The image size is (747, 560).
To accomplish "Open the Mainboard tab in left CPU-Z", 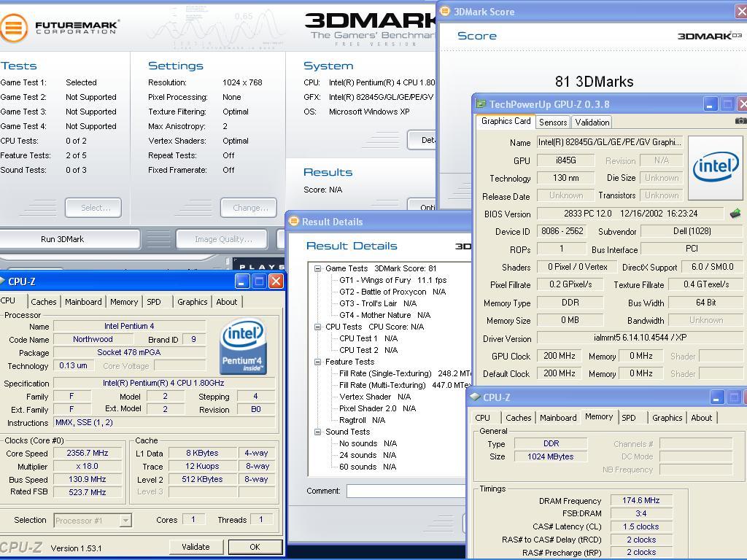I will pos(83,302).
